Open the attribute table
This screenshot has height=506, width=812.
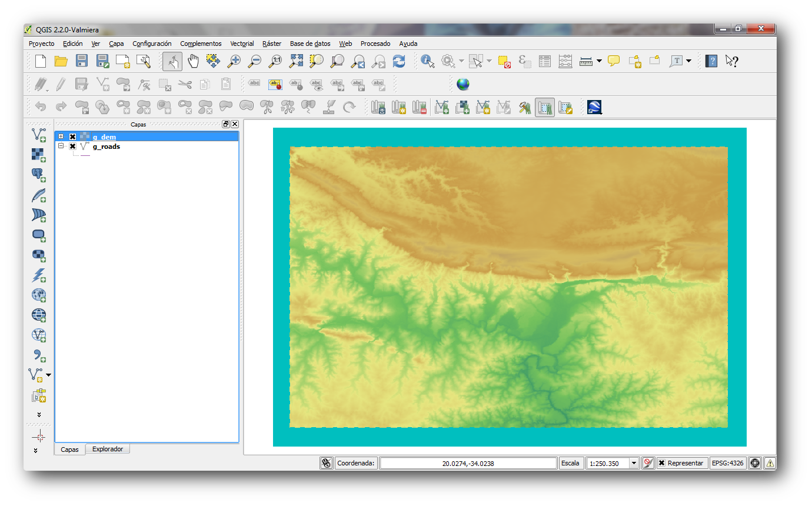point(545,61)
